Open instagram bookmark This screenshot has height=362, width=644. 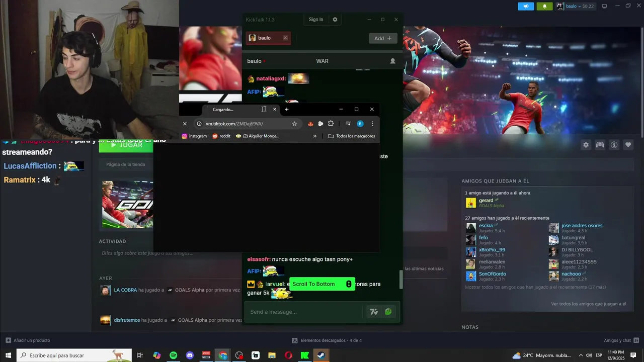(194, 136)
